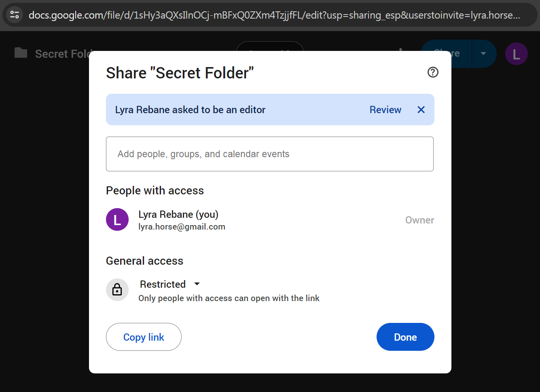The height and width of the screenshot is (392, 540).
Task: Dismiss the editor request banner with the X
Action: 421,110
